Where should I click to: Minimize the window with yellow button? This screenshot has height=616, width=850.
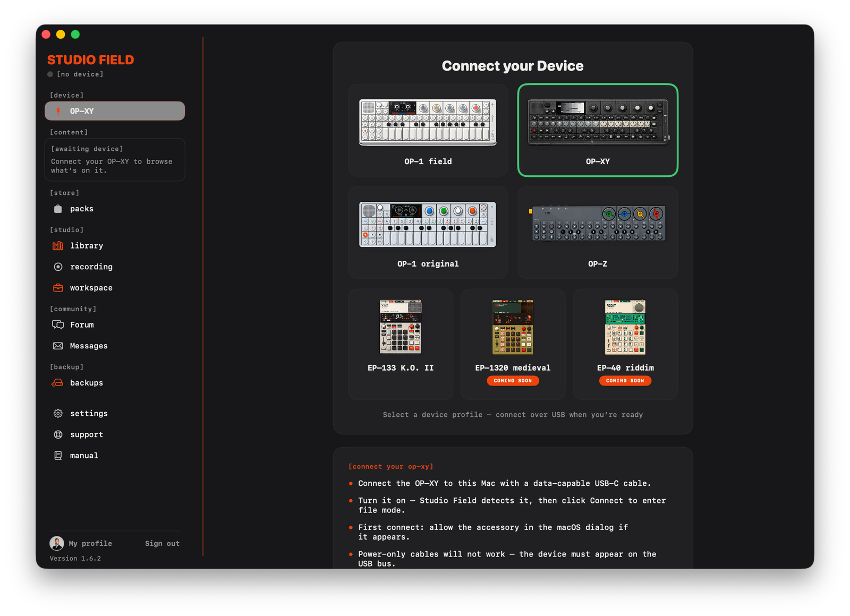(61, 35)
